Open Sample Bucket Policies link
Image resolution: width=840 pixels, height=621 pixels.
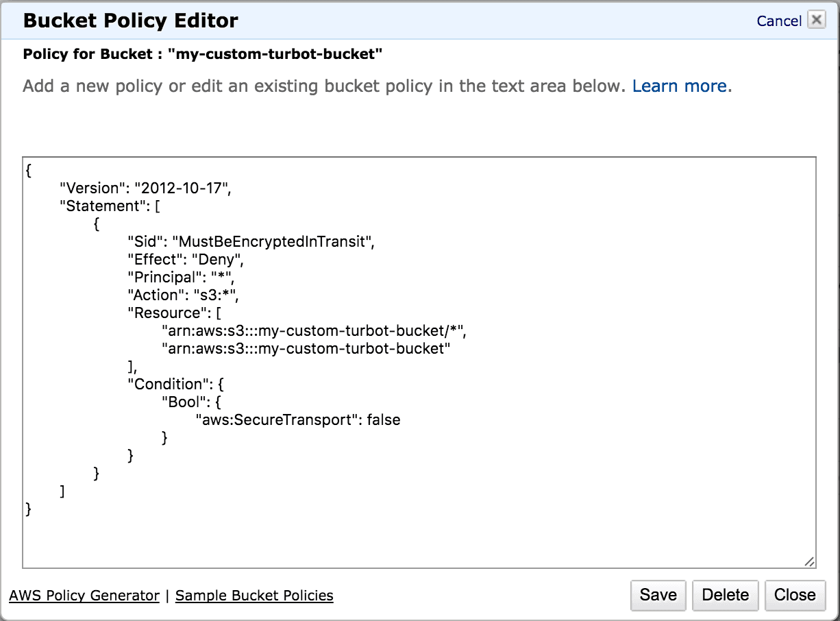pos(254,596)
